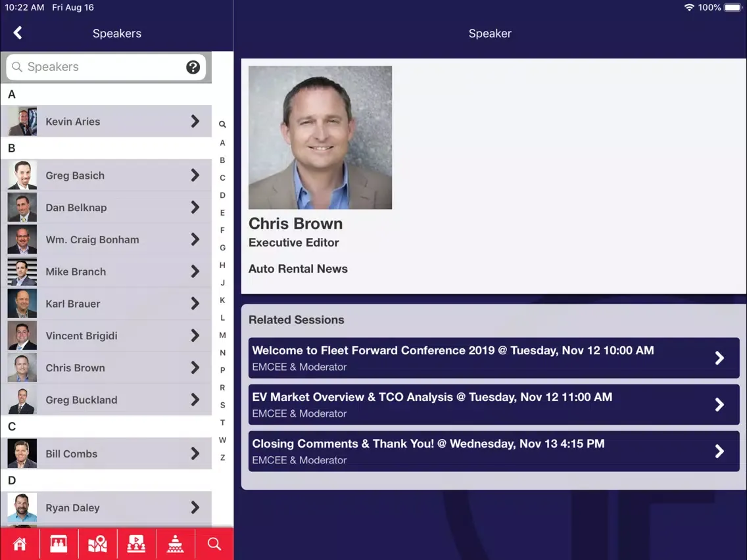Jump to letter K in index
The image size is (747, 560).
click(222, 300)
